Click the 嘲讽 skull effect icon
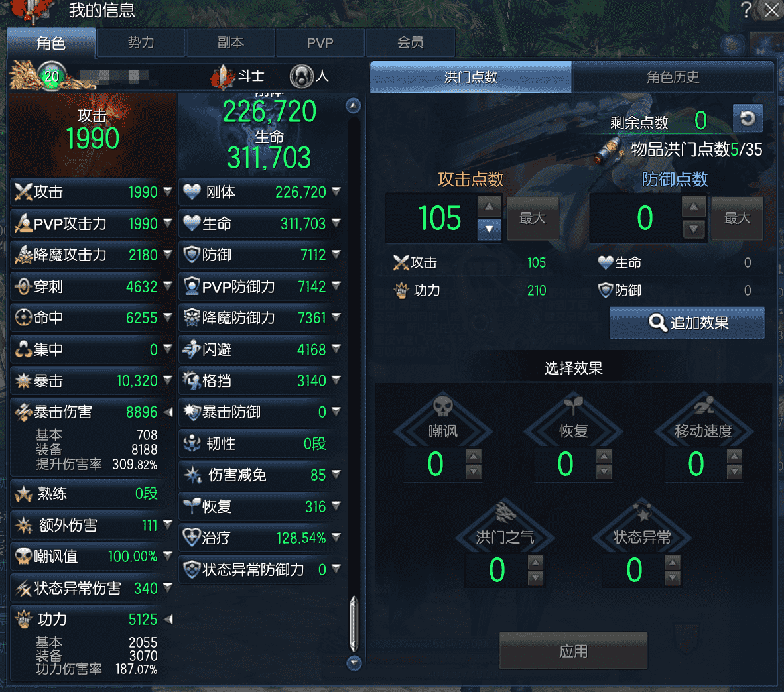The height and width of the screenshot is (692, 784). 442,406
